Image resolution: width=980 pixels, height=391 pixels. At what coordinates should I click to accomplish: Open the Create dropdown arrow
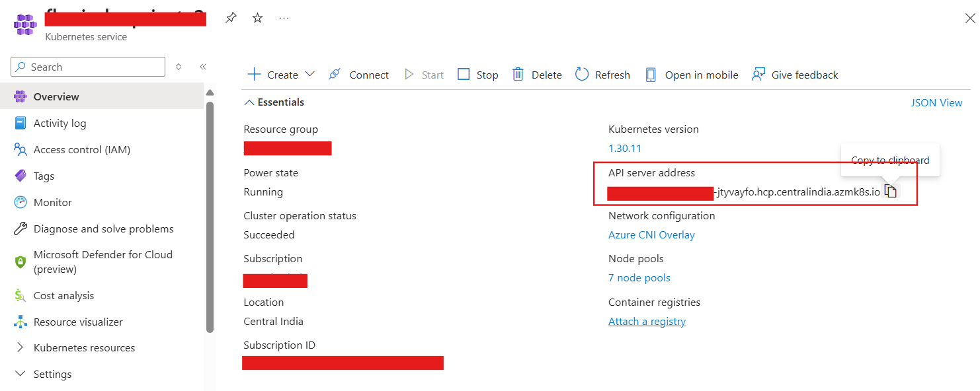click(309, 74)
